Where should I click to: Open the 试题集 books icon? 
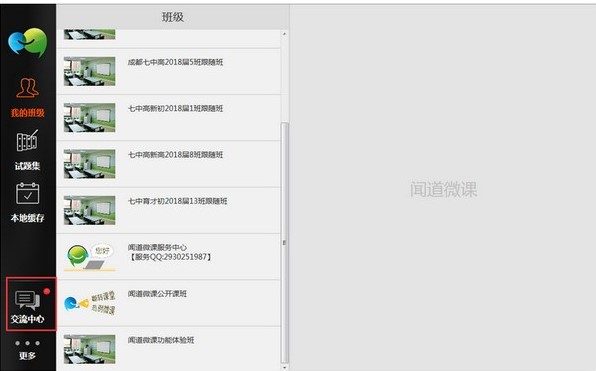pyautogui.click(x=27, y=141)
